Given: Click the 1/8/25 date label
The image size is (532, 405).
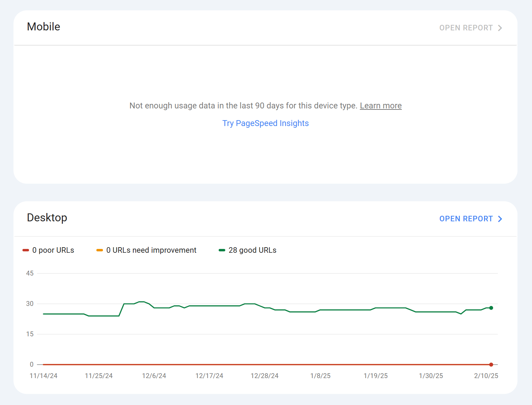Looking at the screenshot, I should click(x=321, y=376).
